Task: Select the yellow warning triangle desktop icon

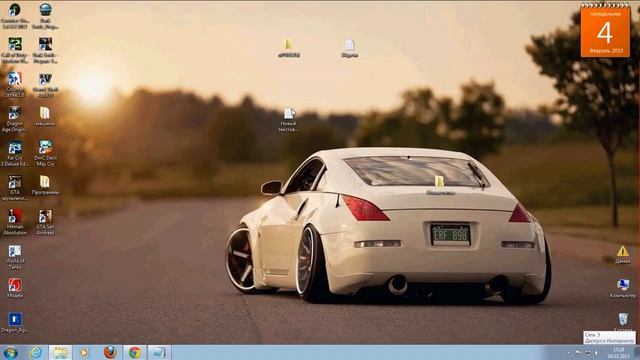Action: click(x=623, y=254)
